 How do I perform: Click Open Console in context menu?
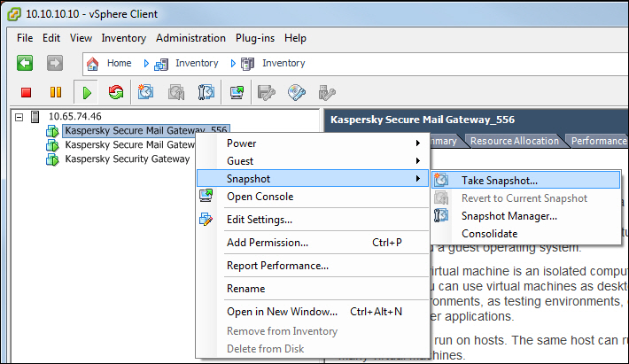tap(260, 197)
